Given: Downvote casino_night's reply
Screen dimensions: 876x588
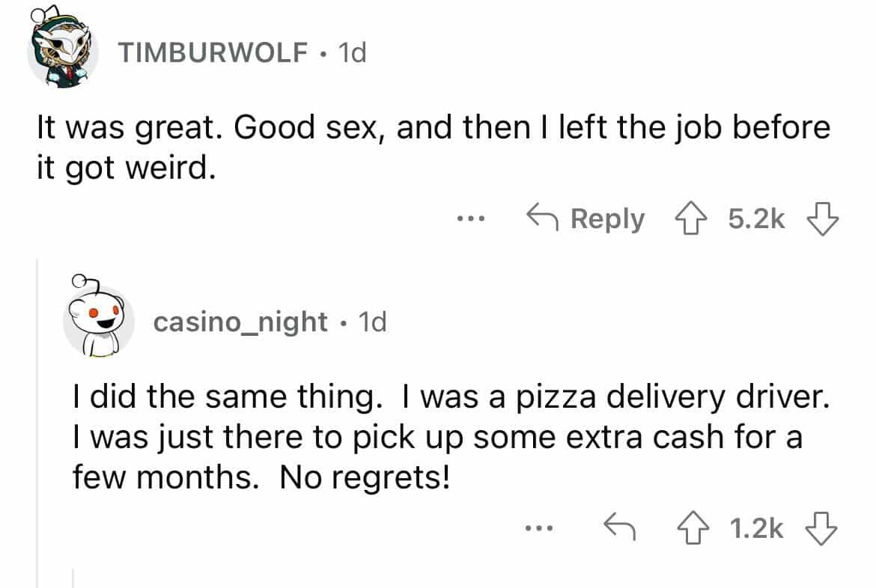Looking at the screenshot, I should pyautogui.click(x=821, y=530).
